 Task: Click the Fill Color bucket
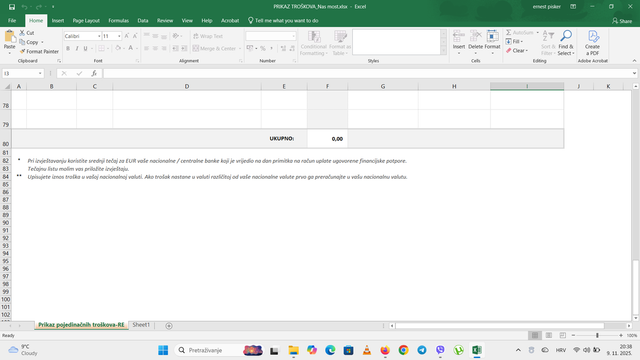(x=118, y=48)
